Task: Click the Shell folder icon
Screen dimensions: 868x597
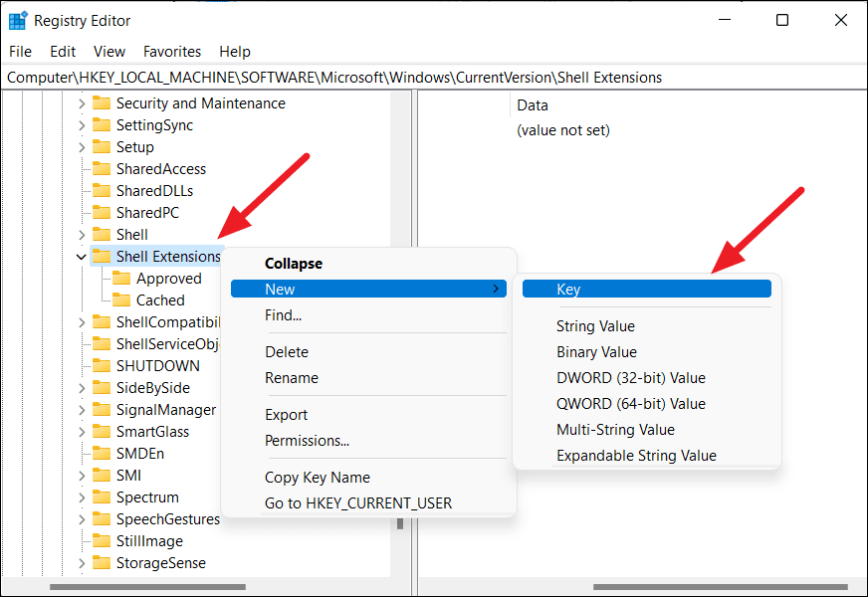Action: [102, 235]
